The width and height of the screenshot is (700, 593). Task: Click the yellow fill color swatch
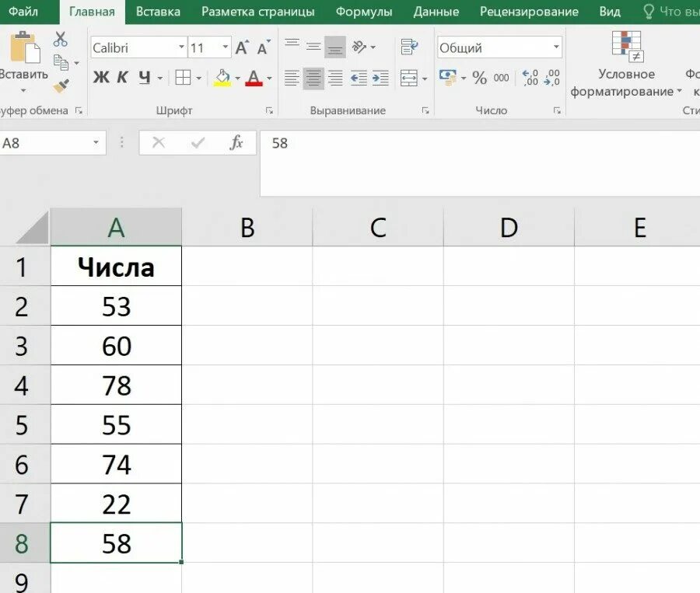point(222,82)
